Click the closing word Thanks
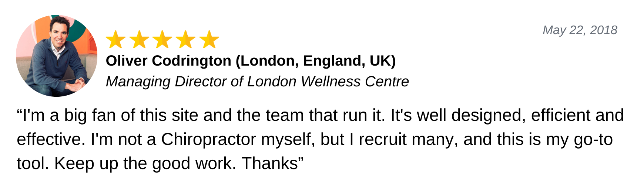Screen dimensions: 644x182 point(270,163)
